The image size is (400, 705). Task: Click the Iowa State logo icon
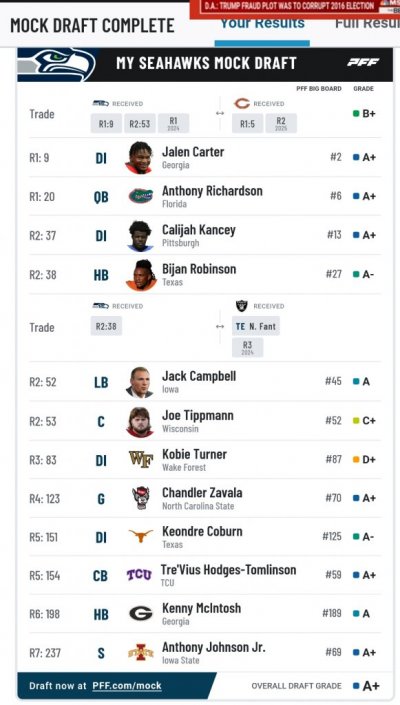pyautogui.click(x=141, y=652)
